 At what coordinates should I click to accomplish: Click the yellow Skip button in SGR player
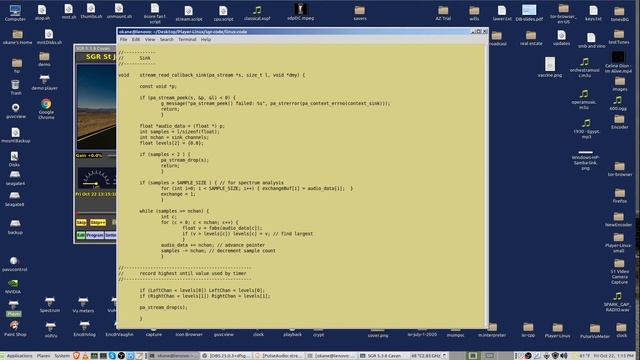(81, 222)
